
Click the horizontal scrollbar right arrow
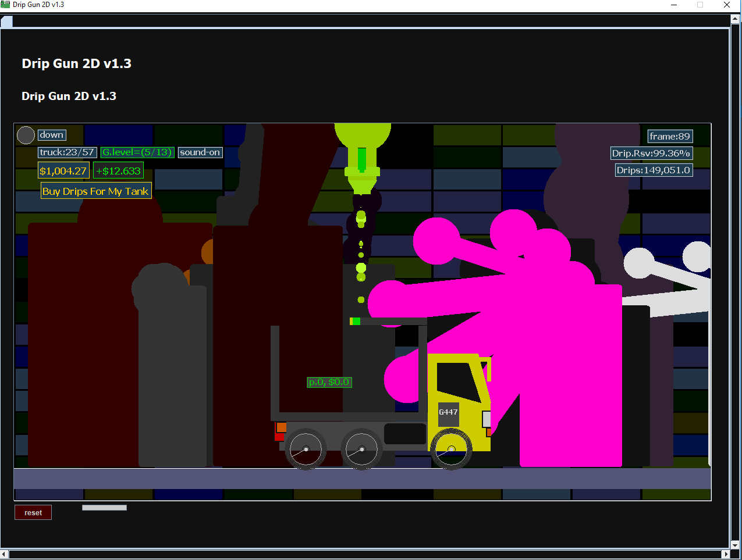[726, 555]
